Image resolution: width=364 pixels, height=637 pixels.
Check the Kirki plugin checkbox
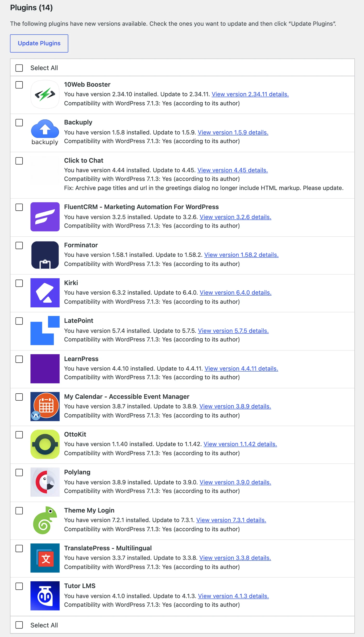click(19, 283)
